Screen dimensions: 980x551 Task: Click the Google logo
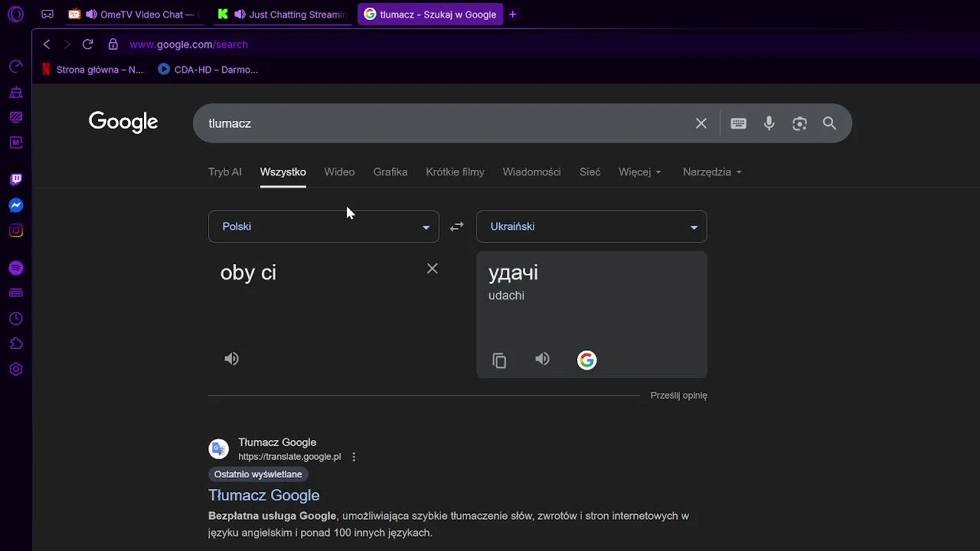pos(123,122)
